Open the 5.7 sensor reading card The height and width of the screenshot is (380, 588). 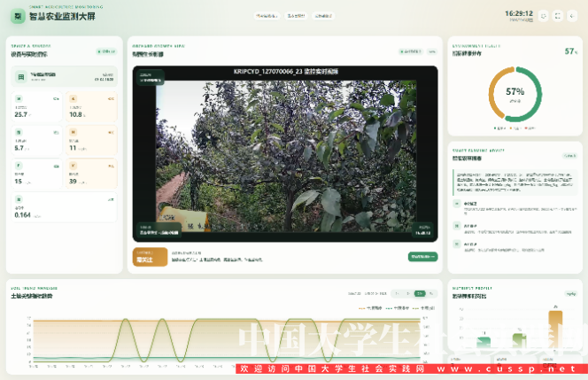(36, 140)
